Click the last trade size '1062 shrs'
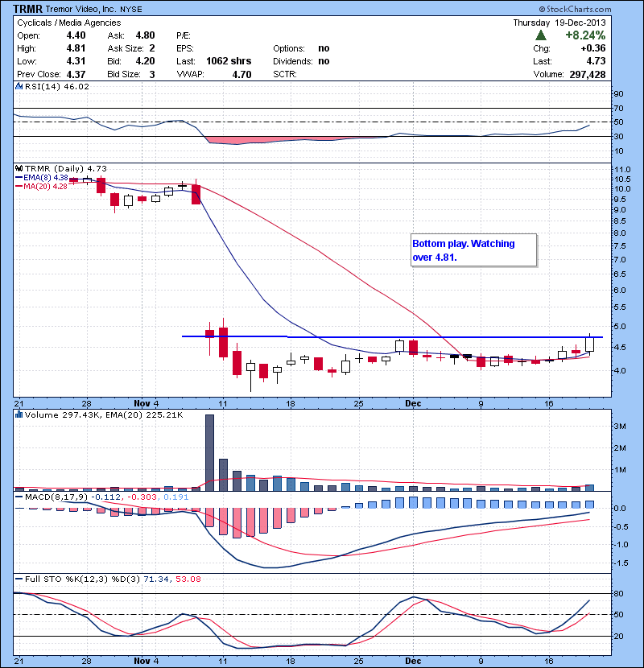Screen dimensions: 644x668 [229, 61]
